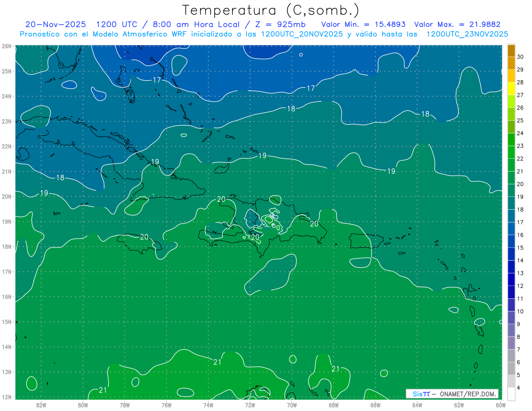532x411 pixels.
Task: Click the '18N' latitude axis label
Action: click(6, 247)
